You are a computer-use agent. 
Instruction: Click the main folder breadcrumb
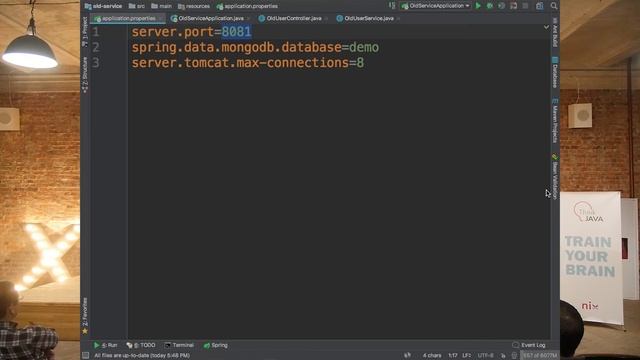(x=161, y=6)
